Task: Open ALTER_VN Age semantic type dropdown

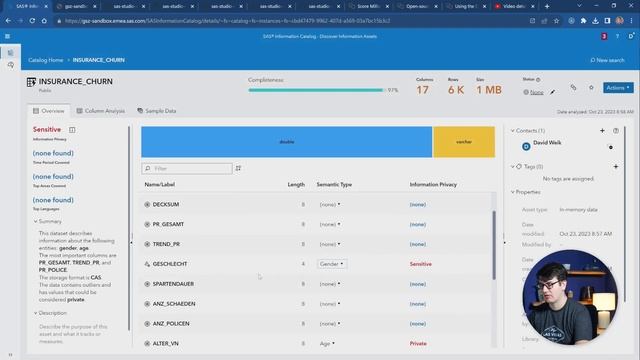Action: 327,344
